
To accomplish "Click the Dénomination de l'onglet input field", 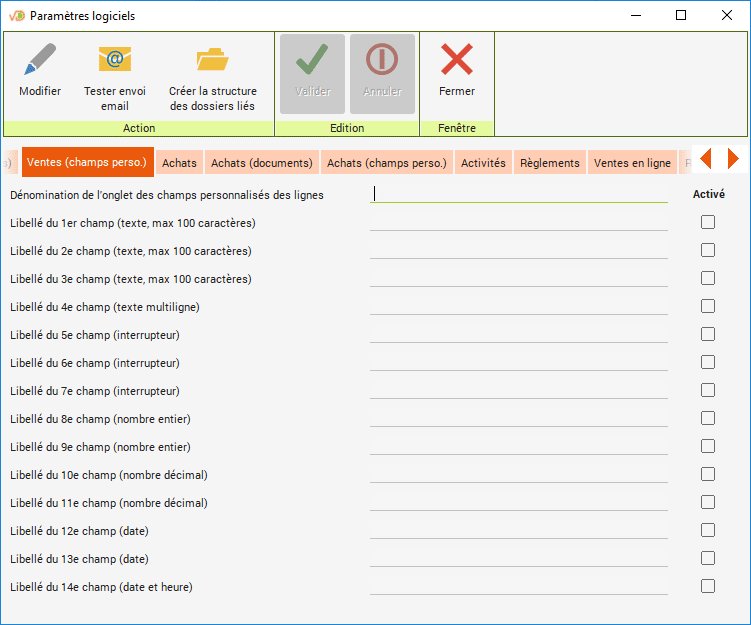I will (x=518, y=194).
